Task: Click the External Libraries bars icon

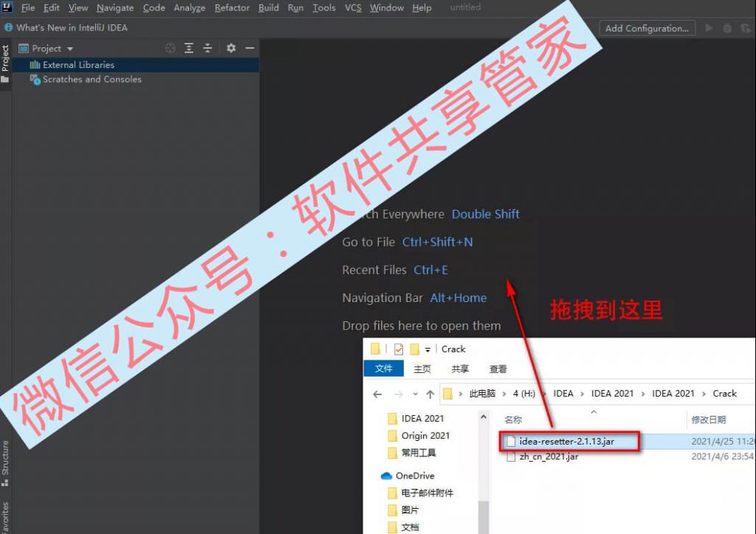Action: click(x=35, y=65)
